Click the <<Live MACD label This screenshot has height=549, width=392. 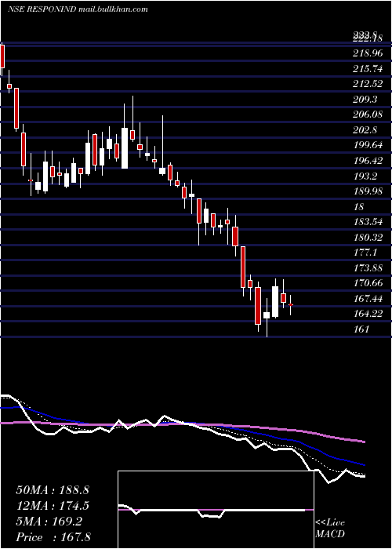(330, 529)
